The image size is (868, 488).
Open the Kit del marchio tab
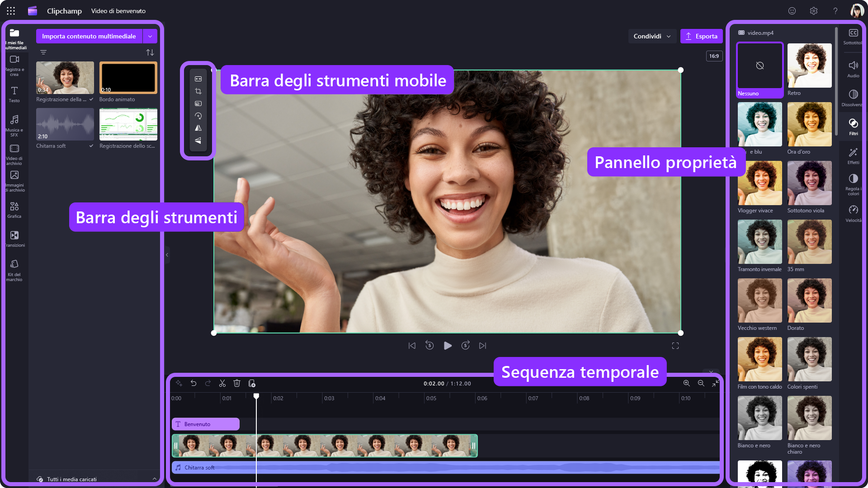(14, 270)
